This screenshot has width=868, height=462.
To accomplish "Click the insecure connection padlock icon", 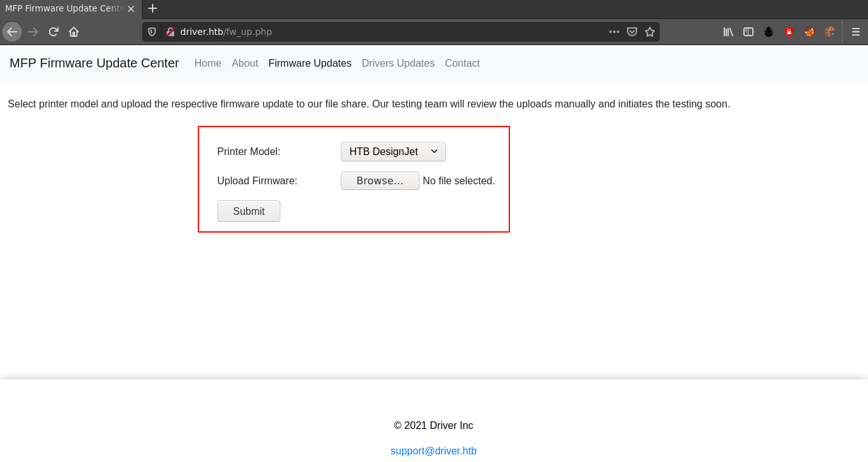I will pyautogui.click(x=170, y=32).
